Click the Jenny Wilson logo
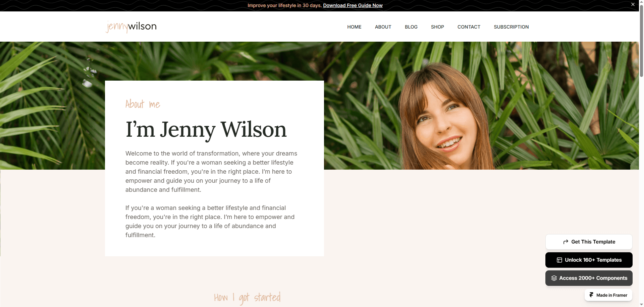The width and height of the screenshot is (644, 307). (x=131, y=27)
